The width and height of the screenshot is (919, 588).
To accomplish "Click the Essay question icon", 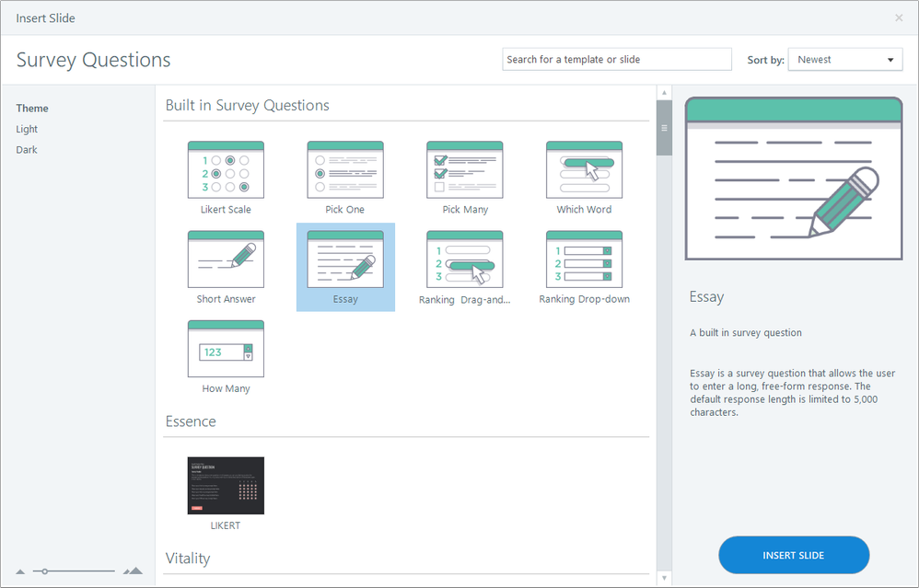I will pyautogui.click(x=345, y=259).
